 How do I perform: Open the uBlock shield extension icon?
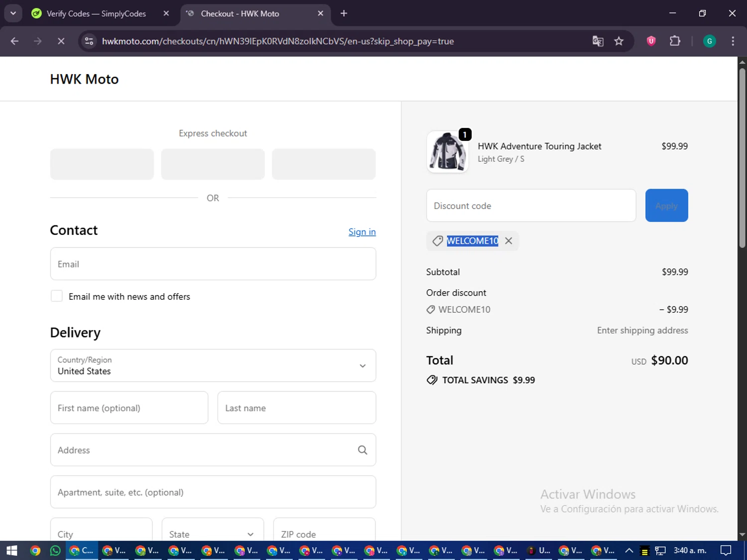tap(651, 41)
